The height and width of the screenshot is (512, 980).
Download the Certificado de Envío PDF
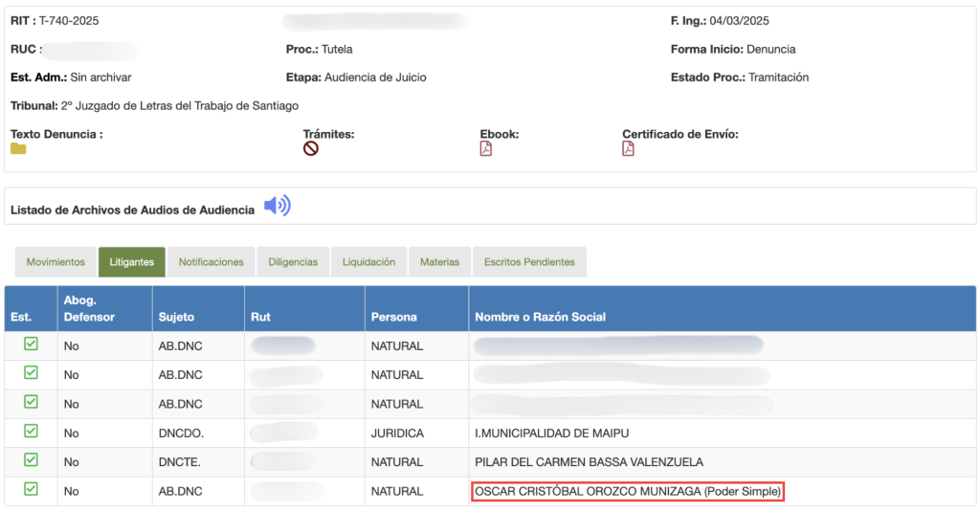[x=628, y=149]
